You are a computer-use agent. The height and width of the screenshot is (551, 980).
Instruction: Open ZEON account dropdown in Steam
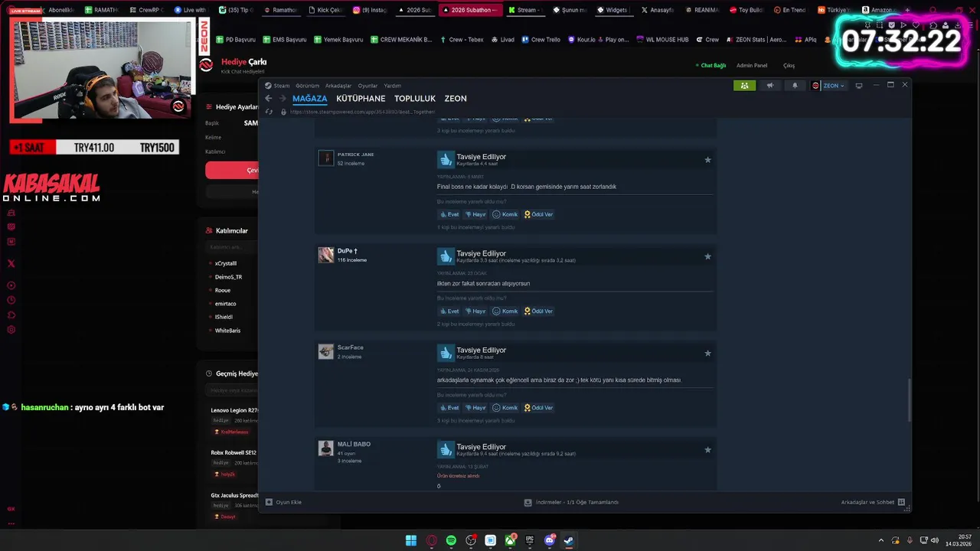[828, 86]
